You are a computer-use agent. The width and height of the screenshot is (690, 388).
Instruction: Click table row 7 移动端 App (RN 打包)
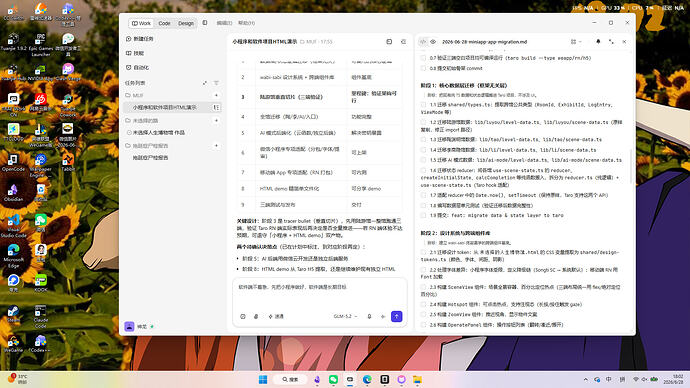pos(319,172)
